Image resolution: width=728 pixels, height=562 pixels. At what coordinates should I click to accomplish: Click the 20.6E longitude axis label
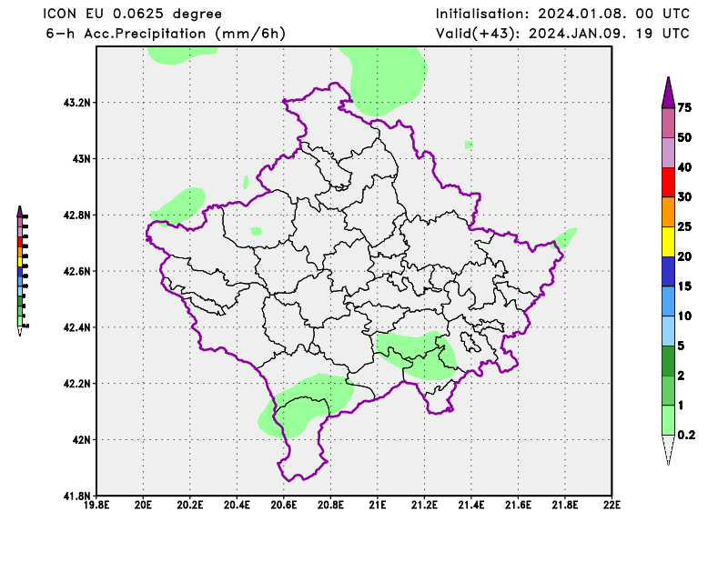tap(284, 505)
